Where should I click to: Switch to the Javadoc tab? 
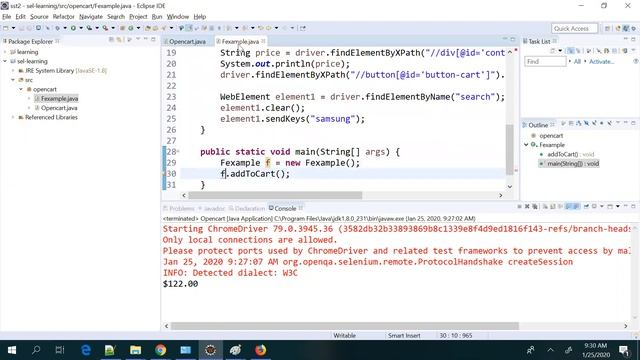(x=214, y=209)
